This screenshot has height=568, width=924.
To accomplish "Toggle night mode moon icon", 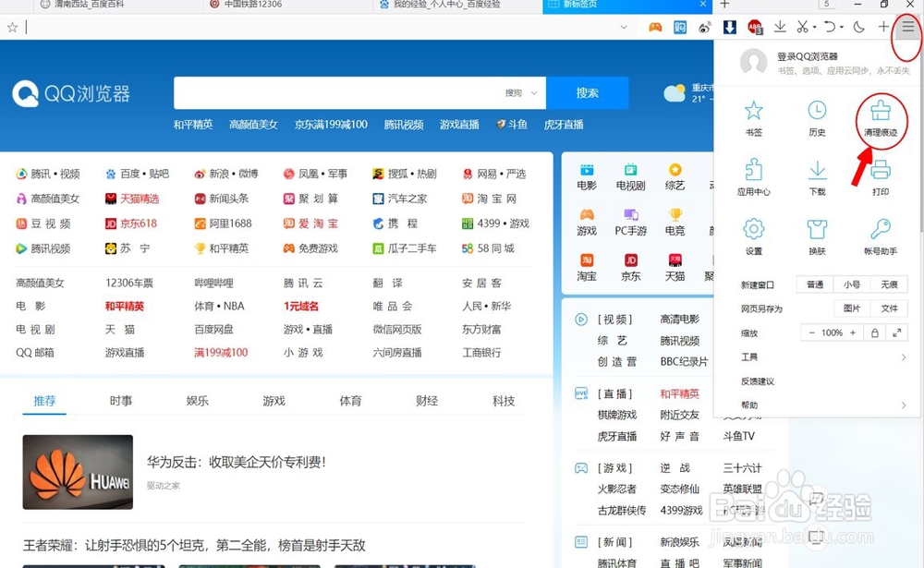I will [858, 27].
